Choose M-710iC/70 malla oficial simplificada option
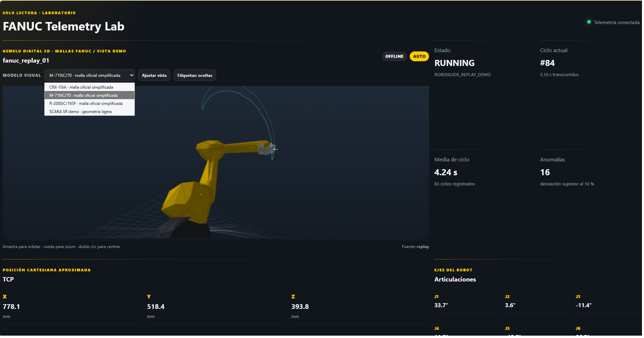 tap(89, 95)
